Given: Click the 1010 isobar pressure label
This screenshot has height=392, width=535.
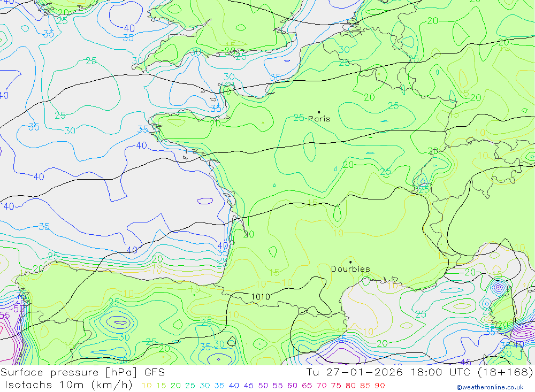Looking at the screenshot, I should pyautogui.click(x=261, y=297).
